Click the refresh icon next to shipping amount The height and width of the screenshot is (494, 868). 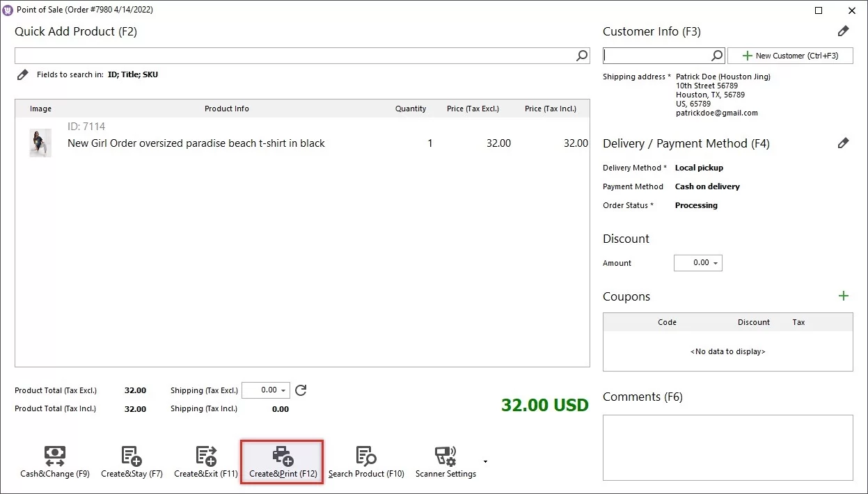pos(300,390)
